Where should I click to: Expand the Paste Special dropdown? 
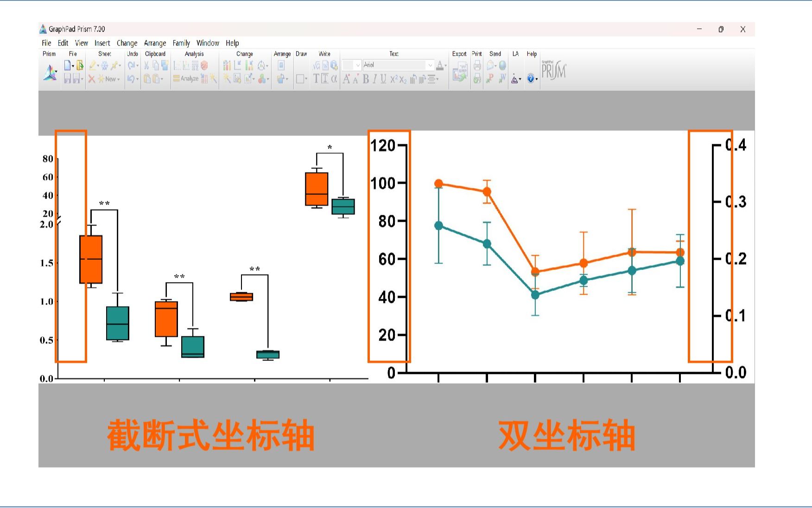point(162,79)
